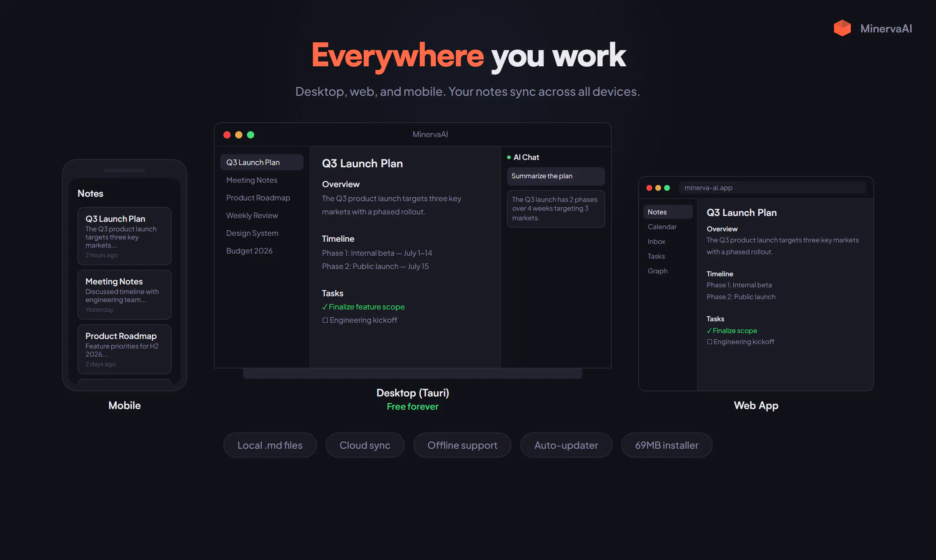Open Budget 2026 note in sidebar
Viewport: 936px width, 560px height.
pos(262,251)
